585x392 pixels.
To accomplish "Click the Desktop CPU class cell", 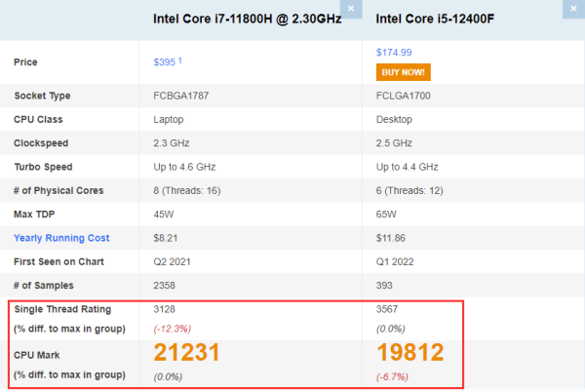I will coord(394,120).
